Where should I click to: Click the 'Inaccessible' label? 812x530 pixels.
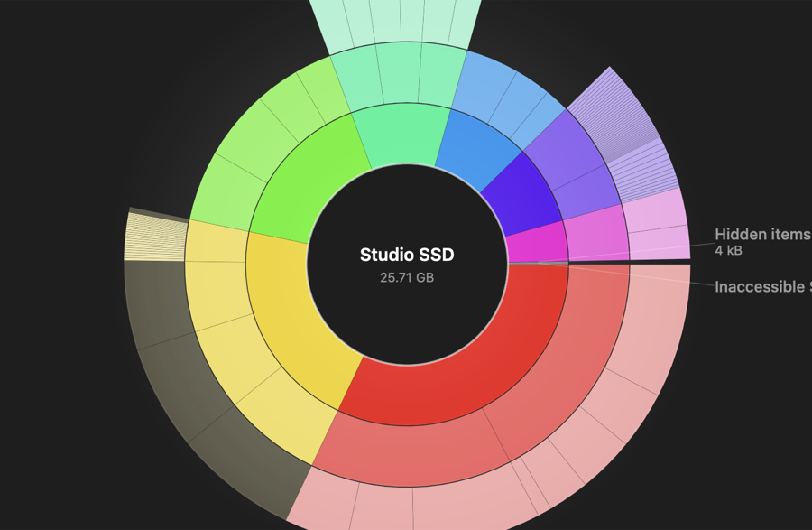(763, 287)
